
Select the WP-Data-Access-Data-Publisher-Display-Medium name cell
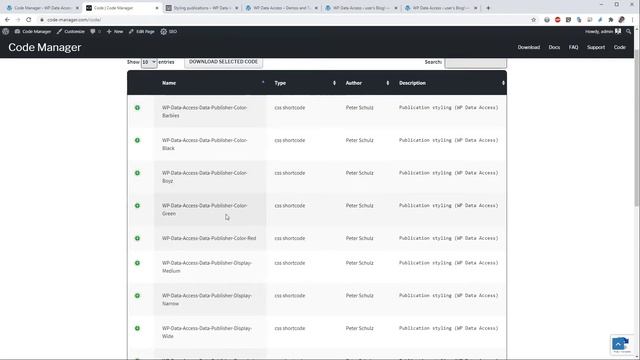click(209, 267)
